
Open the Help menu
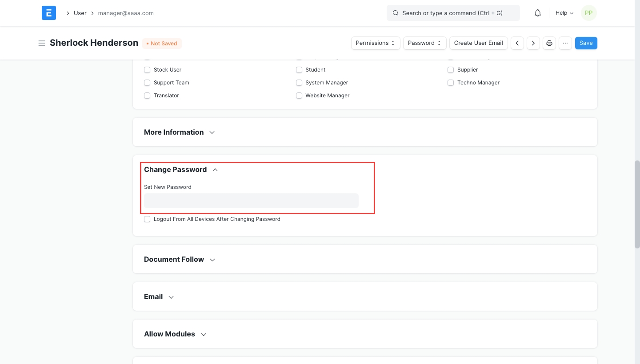[x=564, y=13]
